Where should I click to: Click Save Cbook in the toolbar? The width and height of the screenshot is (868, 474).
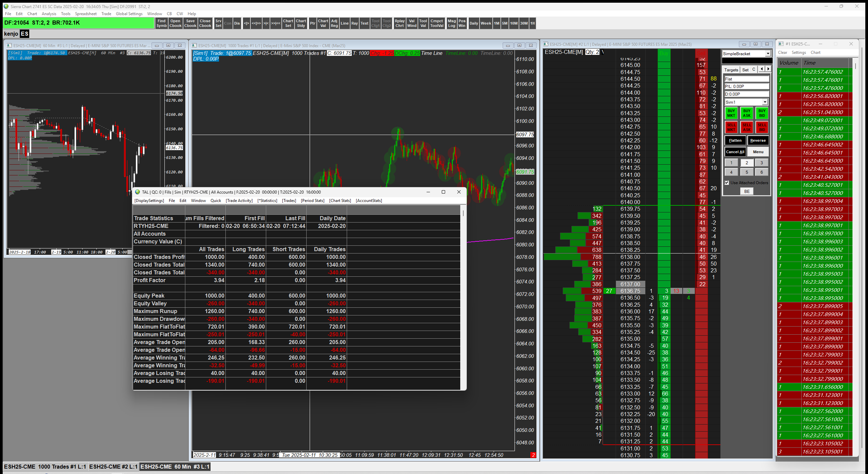click(190, 23)
